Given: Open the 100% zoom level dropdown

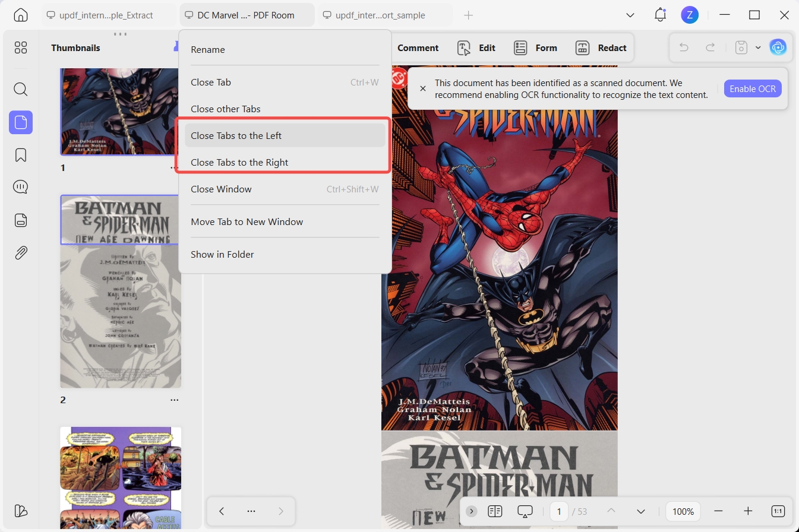Looking at the screenshot, I should click(x=683, y=511).
